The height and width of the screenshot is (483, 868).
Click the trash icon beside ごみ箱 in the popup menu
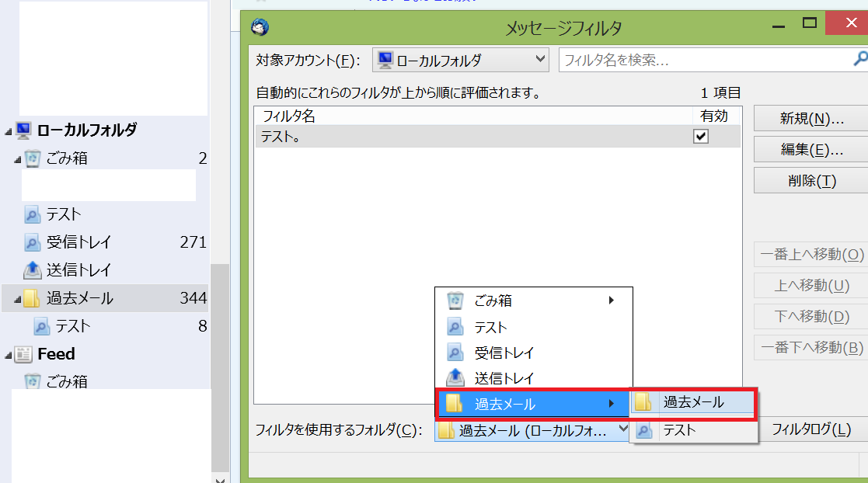tap(455, 301)
